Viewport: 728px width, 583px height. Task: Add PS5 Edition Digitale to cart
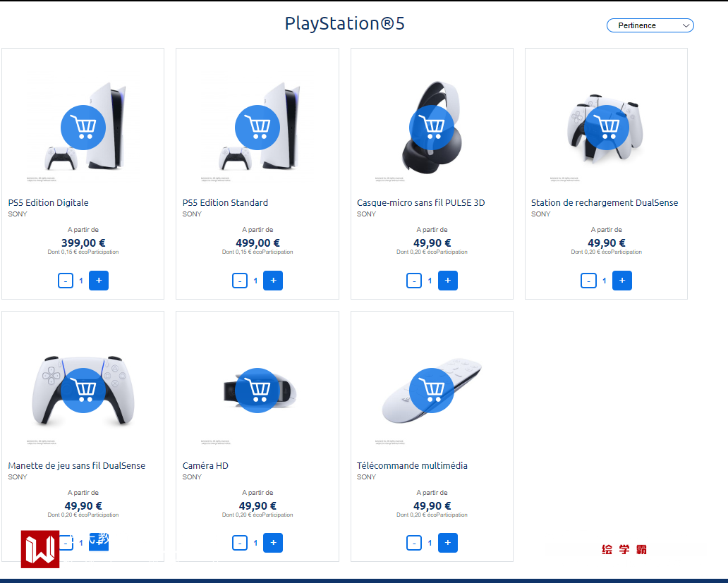(83, 127)
